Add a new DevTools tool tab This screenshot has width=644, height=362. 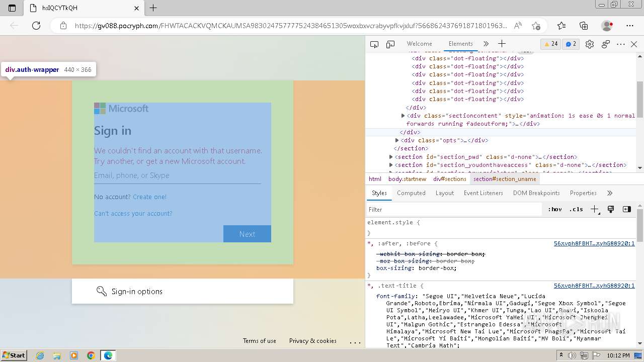tap(502, 44)
